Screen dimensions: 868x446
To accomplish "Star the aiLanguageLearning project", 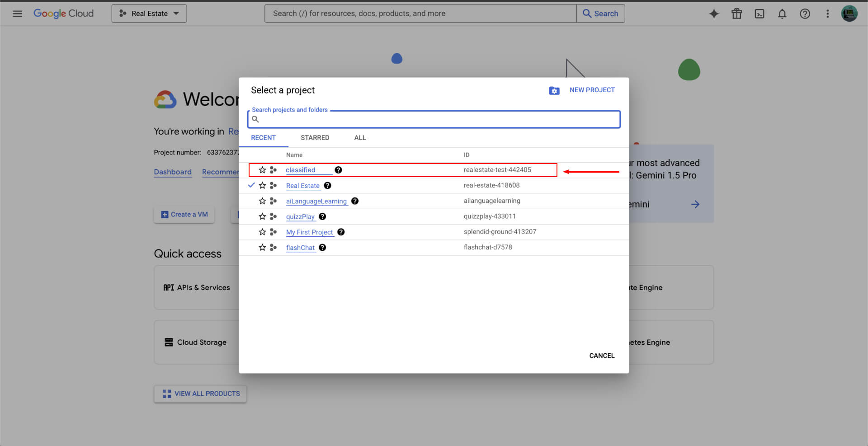I will click(x=262, y=201).
